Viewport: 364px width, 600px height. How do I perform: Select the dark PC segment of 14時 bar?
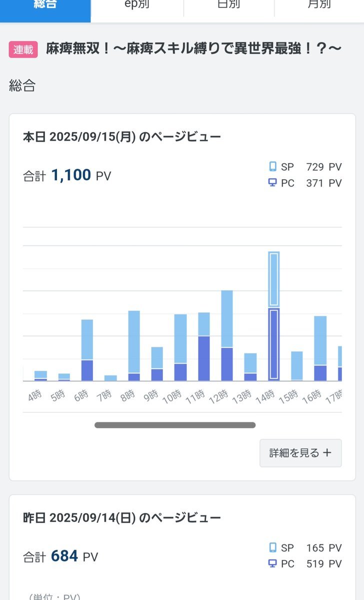click(273, 344)
